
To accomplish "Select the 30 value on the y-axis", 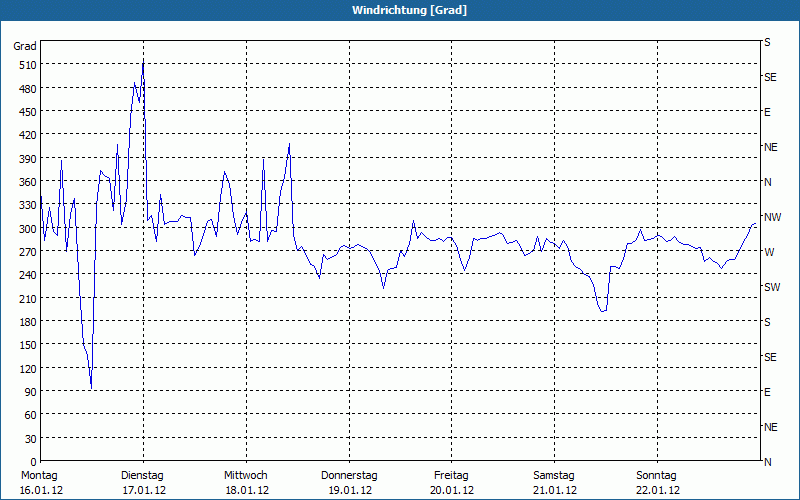I will (31, 439).
